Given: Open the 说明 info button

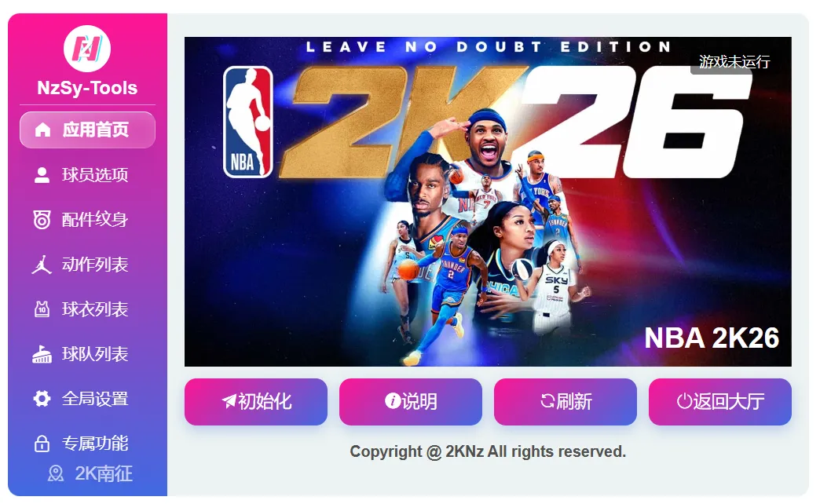Looking at the screenshot, I should coord(411,401).
